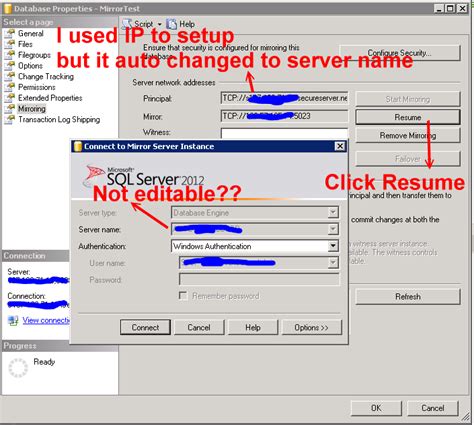Viewport: 474px width, 425px height.
Task: Show the Extended Properties page
Action: [50, 98]
